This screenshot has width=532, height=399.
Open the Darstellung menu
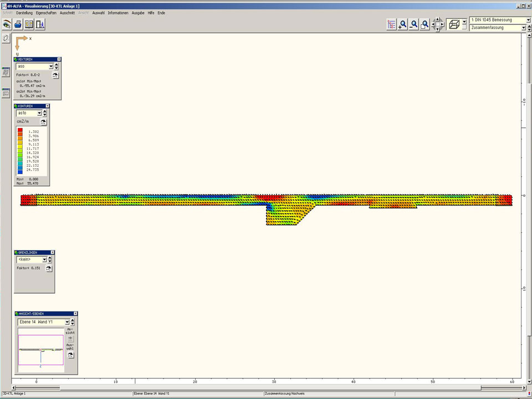[x=24, y=12]
